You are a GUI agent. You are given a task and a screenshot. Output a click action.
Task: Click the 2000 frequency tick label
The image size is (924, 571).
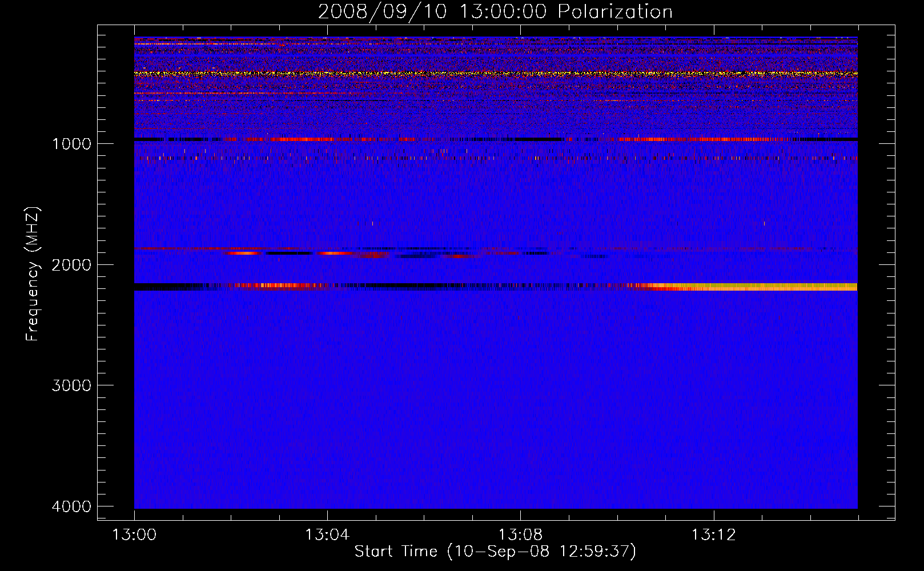click(x=71, y=265)
